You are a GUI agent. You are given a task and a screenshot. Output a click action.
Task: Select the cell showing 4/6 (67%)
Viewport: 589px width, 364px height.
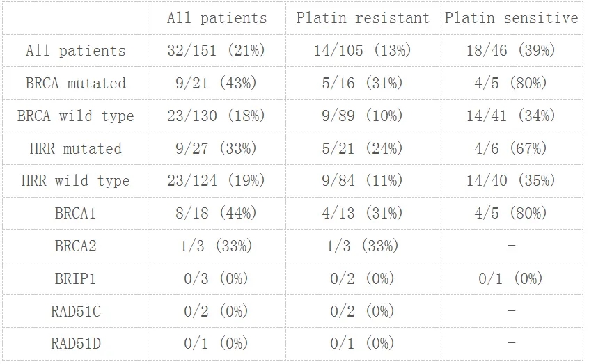click(512, 149)
